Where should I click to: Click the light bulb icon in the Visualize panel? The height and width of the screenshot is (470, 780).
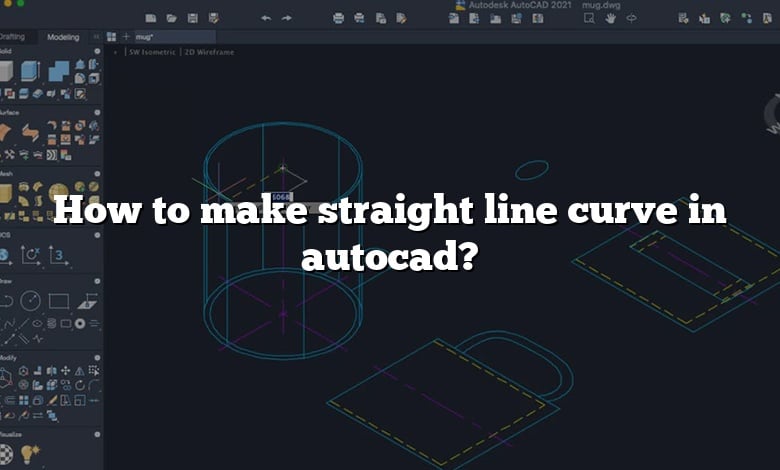[29, 454]
